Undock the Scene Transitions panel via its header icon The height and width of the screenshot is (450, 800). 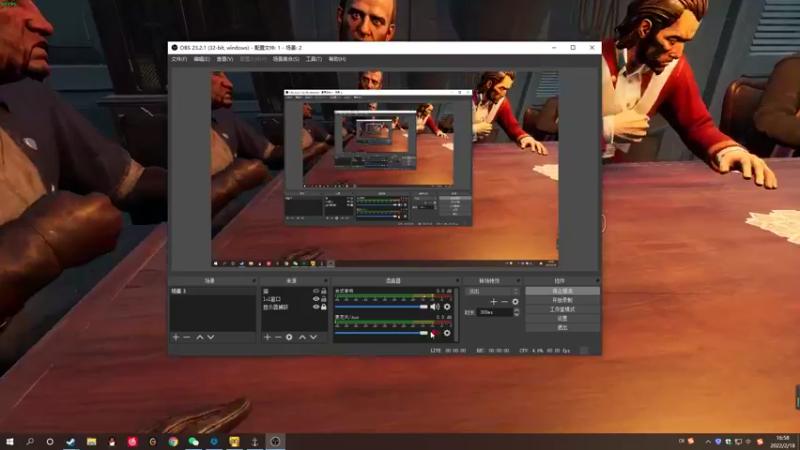pyautogui.click(x=518, y=281)
